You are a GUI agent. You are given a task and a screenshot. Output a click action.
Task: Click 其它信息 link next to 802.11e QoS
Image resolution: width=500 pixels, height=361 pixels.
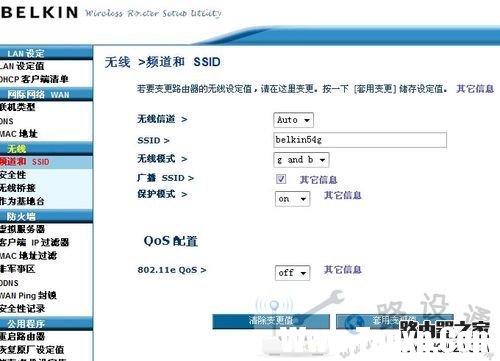click(343, 269)
